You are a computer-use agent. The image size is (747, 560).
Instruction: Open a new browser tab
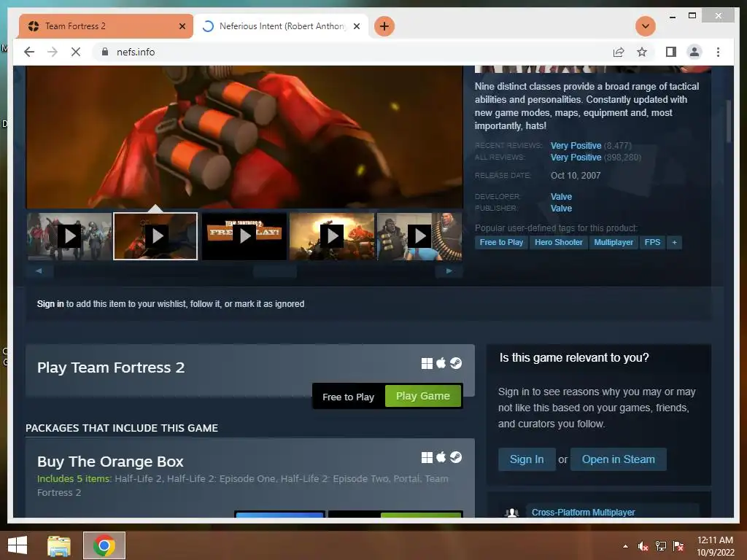point(384,26)
